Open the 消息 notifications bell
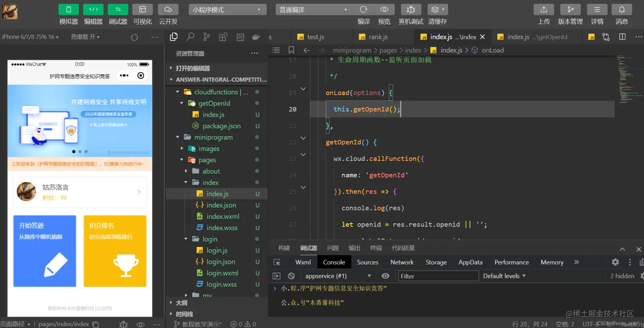This screenshot has width=644, height=328. 622,9
